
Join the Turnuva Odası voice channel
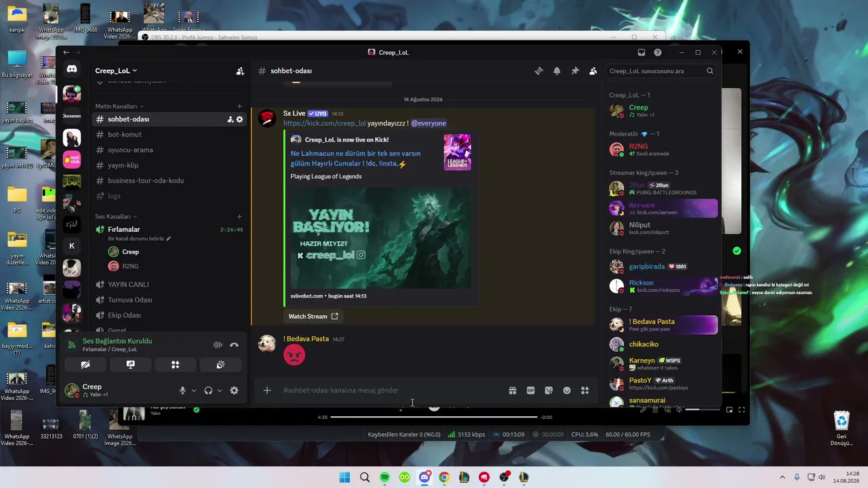[169, 300]
